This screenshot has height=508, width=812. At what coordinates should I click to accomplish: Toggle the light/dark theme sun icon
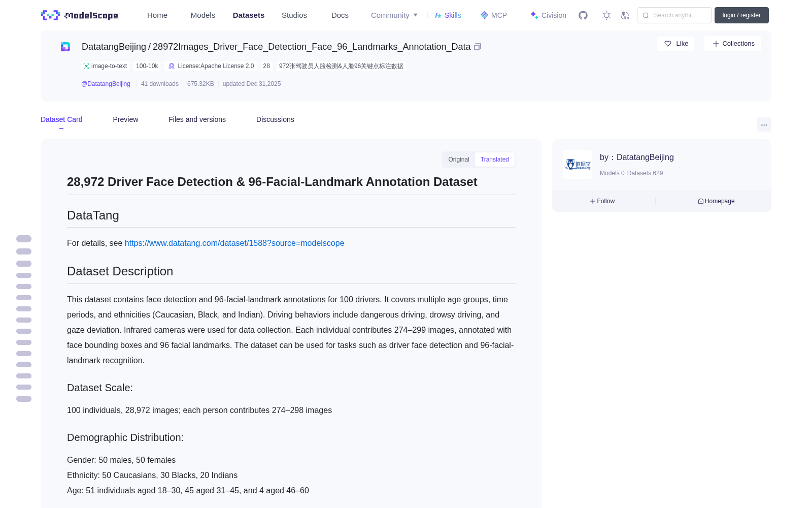click(606, 15)
